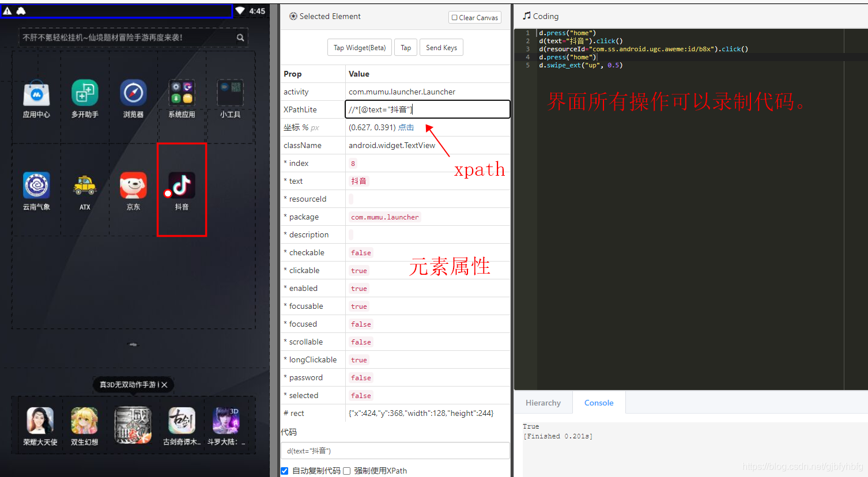The height and width of the screenshot is (477, 868).
Task: Open the 云南气象 weather app icon
Action: [x=36, y=184]
